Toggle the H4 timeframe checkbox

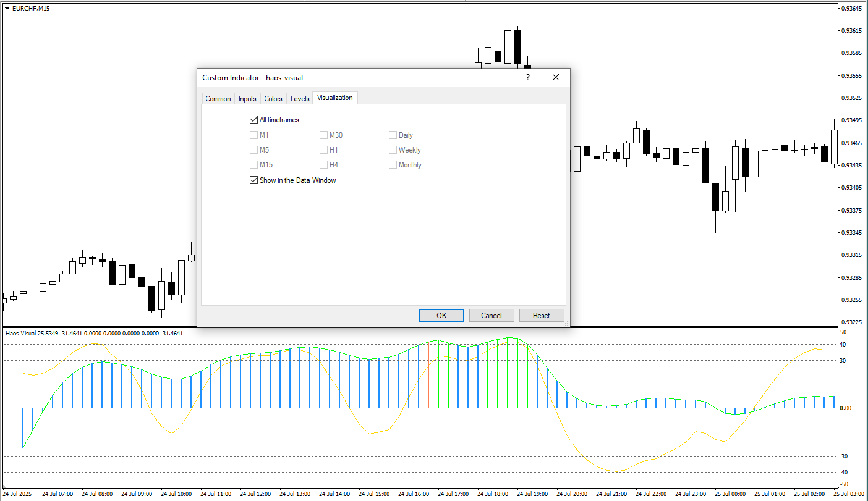pos(323,165)
